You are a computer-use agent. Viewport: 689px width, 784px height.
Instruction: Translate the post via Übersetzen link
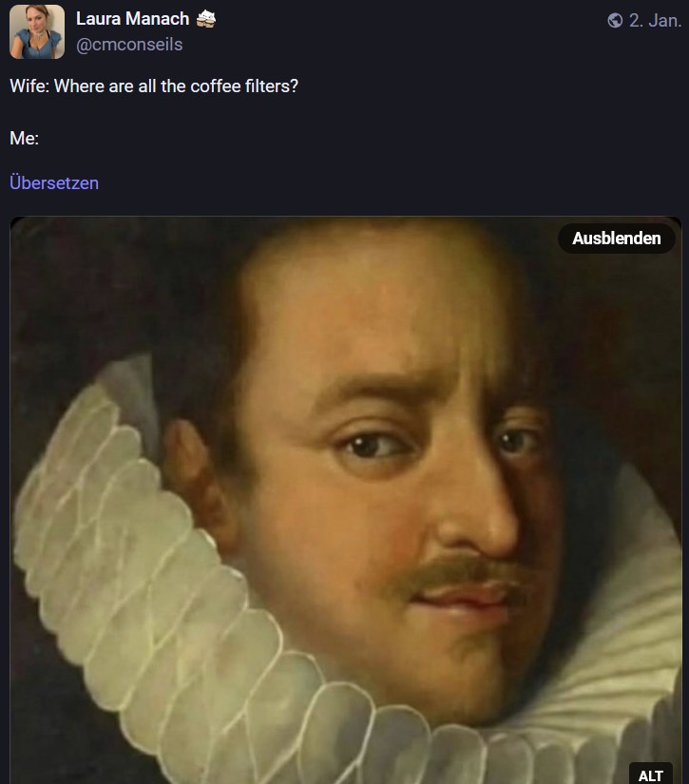click(x=54, y=183)
